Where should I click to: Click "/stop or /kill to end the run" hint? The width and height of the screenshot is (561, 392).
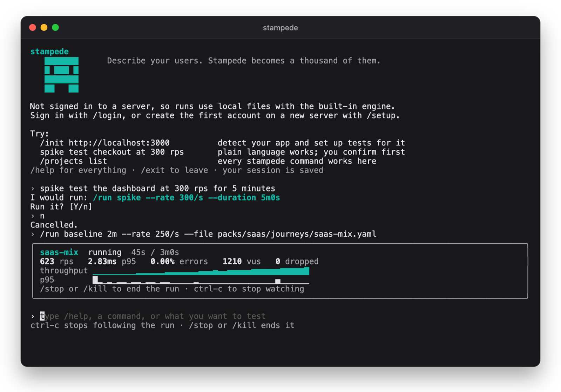[109, 289]
